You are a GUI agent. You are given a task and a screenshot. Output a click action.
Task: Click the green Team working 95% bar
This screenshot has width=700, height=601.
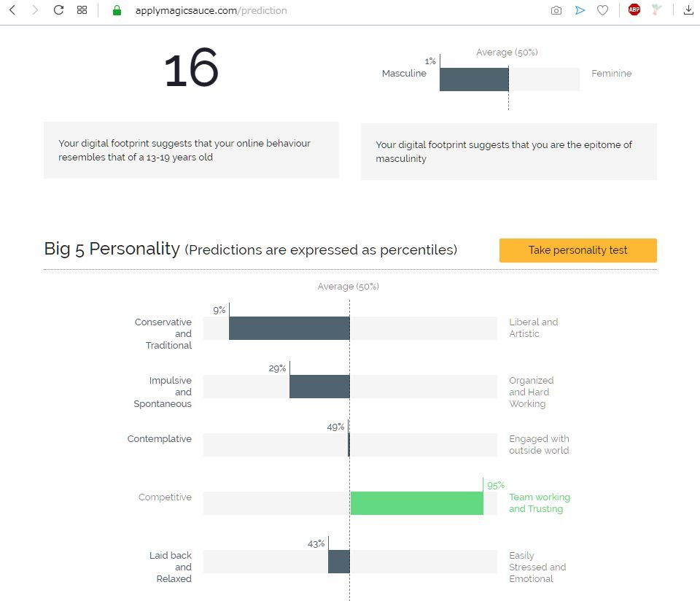click(416, 503)
